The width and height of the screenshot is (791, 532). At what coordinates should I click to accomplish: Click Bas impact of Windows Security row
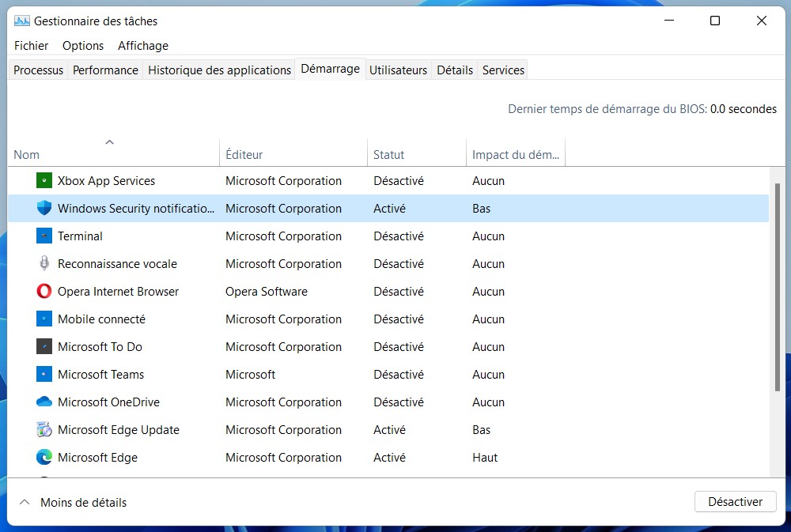(x=481, y=208)
